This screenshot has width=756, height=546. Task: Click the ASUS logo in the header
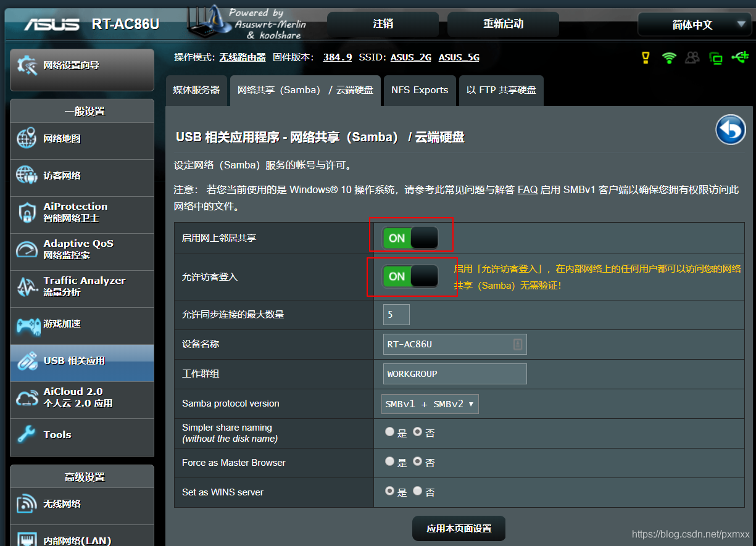[52, 25]
